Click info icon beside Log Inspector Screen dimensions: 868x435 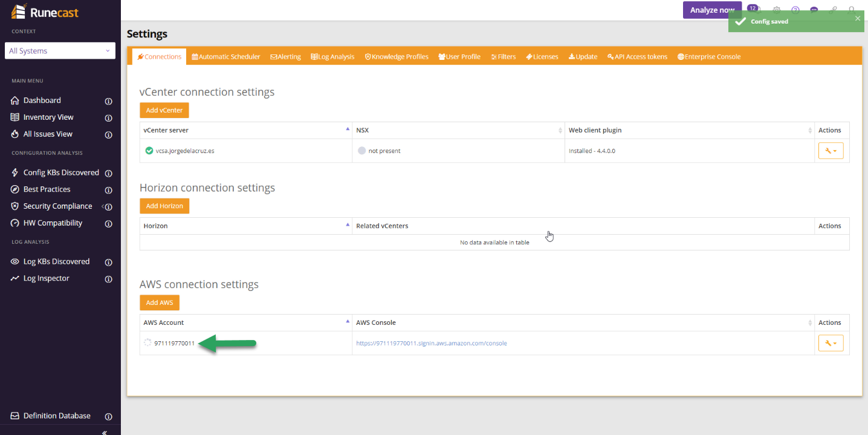coord(109,279)
